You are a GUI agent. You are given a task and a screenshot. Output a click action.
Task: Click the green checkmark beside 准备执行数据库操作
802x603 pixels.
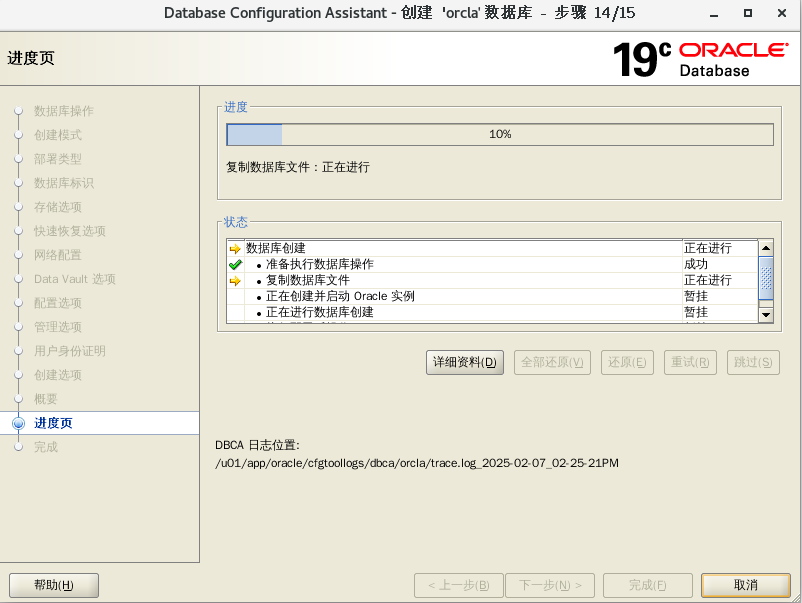[235, 265]
